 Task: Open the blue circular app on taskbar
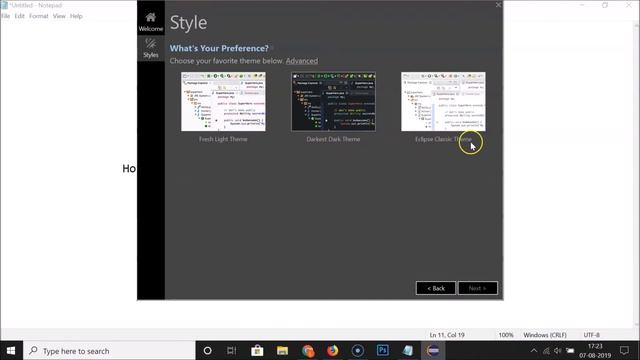click(358, 351)
